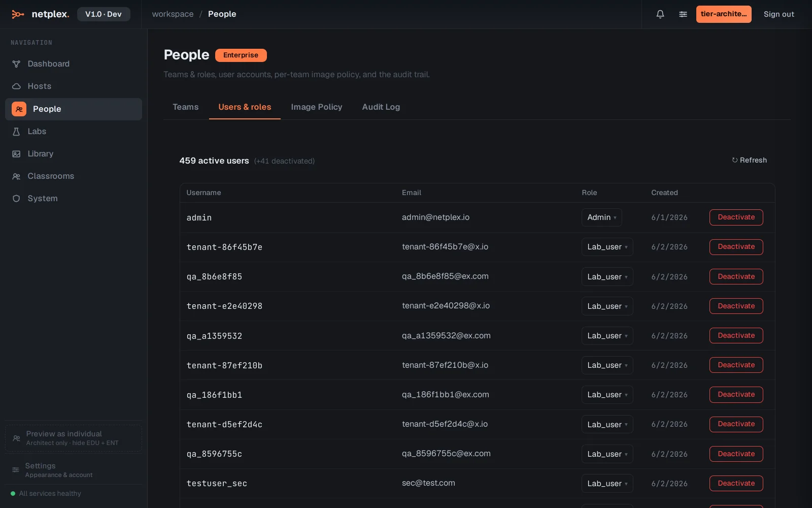Deactivate user testuser_sec
Screen dimensions: 812x508
[736, 484]
